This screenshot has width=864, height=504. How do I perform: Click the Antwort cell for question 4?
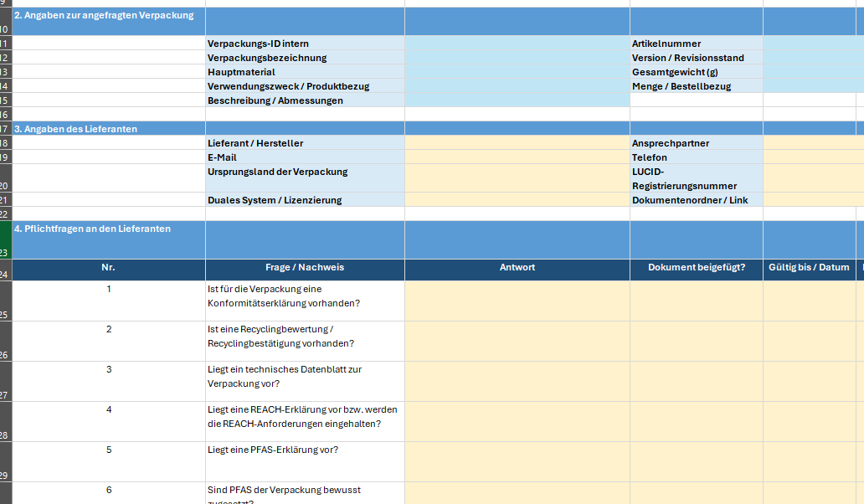point(517,421)
